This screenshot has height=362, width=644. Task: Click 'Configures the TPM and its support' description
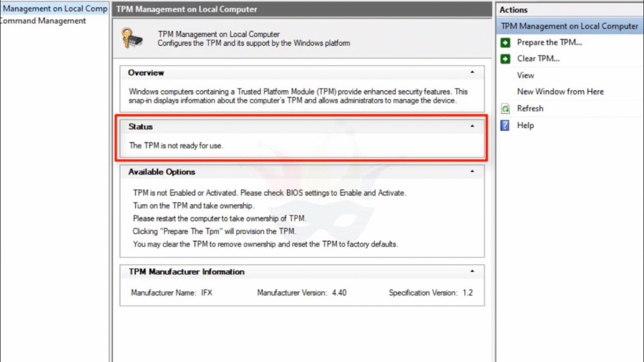(254, 43)
